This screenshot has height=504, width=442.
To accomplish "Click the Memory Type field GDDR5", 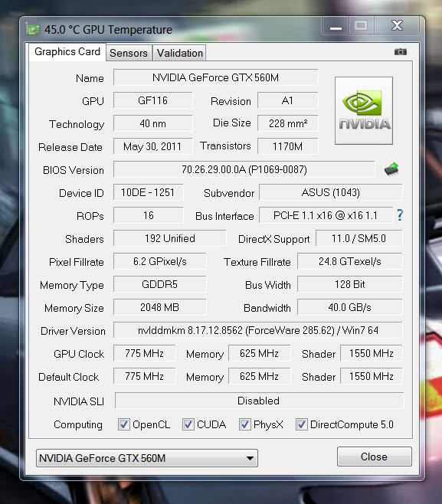I will click(x=160, y=284).
